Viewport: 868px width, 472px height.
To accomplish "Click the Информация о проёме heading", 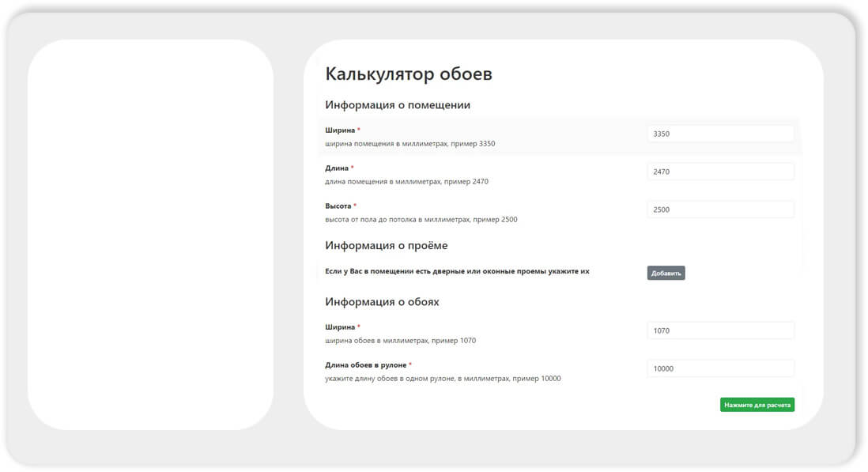I will click(x=387, y=246).
